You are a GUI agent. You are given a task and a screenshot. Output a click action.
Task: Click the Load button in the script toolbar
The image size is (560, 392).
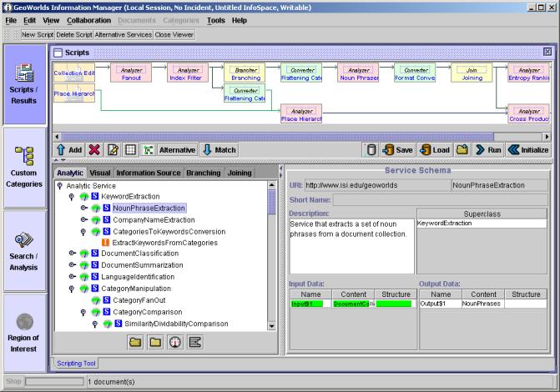pos(435,150)
